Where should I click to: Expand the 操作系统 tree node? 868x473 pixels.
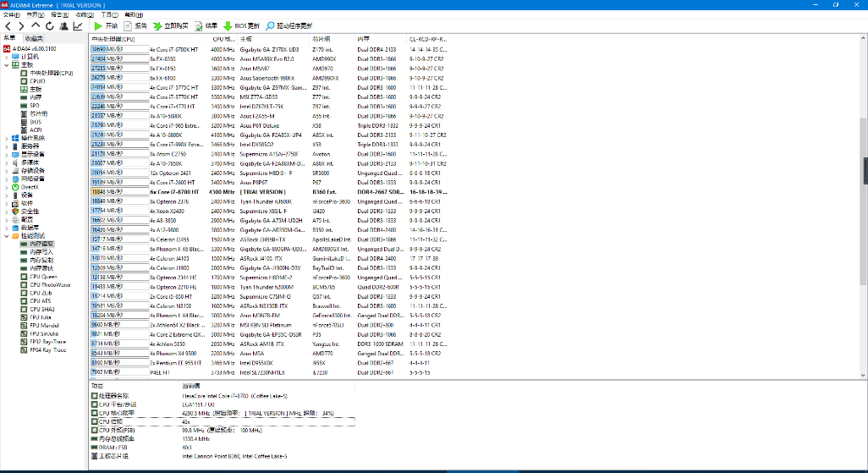(x=7, y=138)
